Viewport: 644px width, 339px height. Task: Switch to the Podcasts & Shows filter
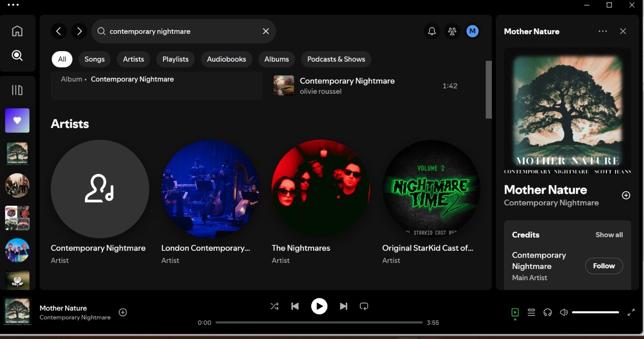pyautogui.click(x=336, y=59)
